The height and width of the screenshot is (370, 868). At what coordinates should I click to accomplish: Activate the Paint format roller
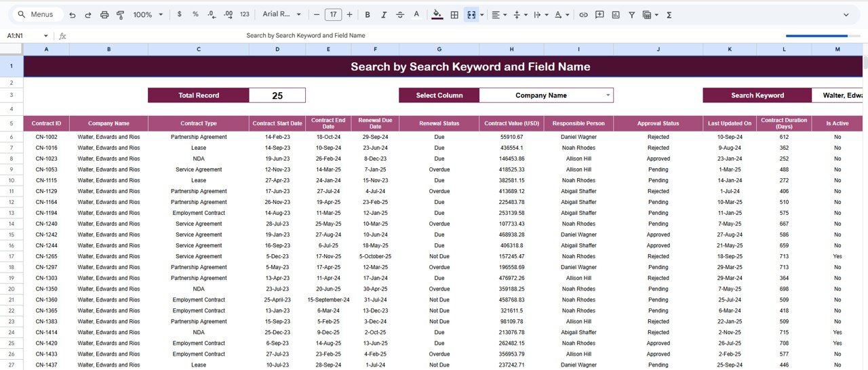click(x=121, y=14)
